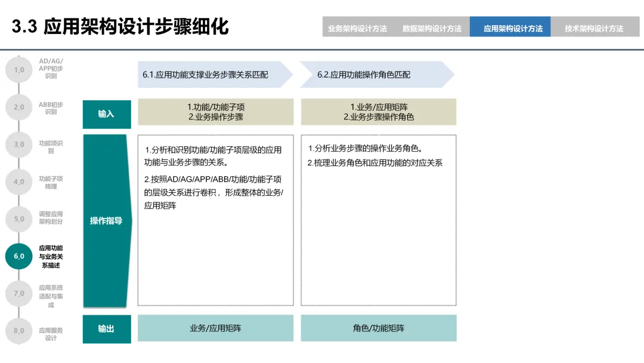Click the 功能子项梳理 step label
This screenshot has height=363, width=644.
[x=51, y=183]
